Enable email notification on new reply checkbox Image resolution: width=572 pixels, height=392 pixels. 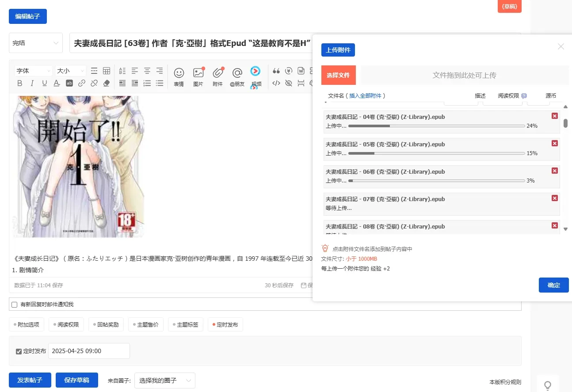click(15, 304)
